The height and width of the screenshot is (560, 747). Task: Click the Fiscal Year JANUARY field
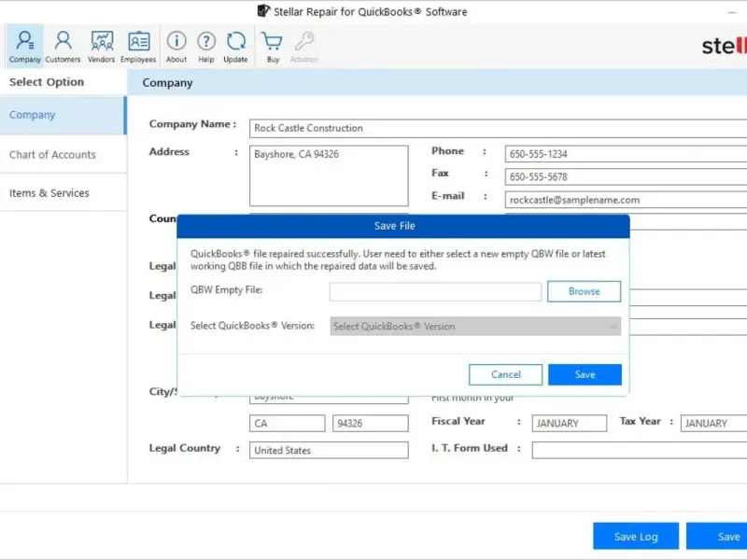pyautogui.click(x=570, y=423)
